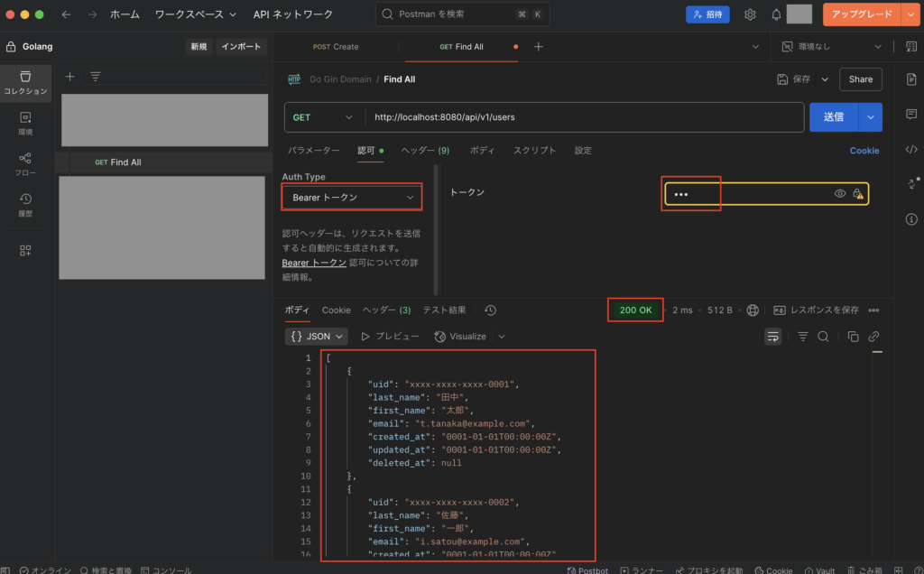Open the 環境なし environment dropdown
This screenshot has height=574, width=924.
831,47
